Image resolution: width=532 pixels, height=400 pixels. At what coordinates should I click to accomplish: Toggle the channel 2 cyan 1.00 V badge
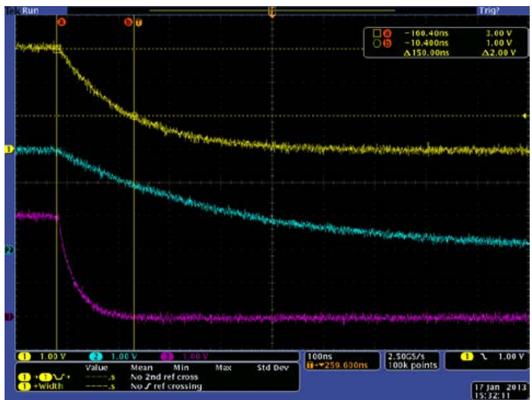[x=114, y=356]
